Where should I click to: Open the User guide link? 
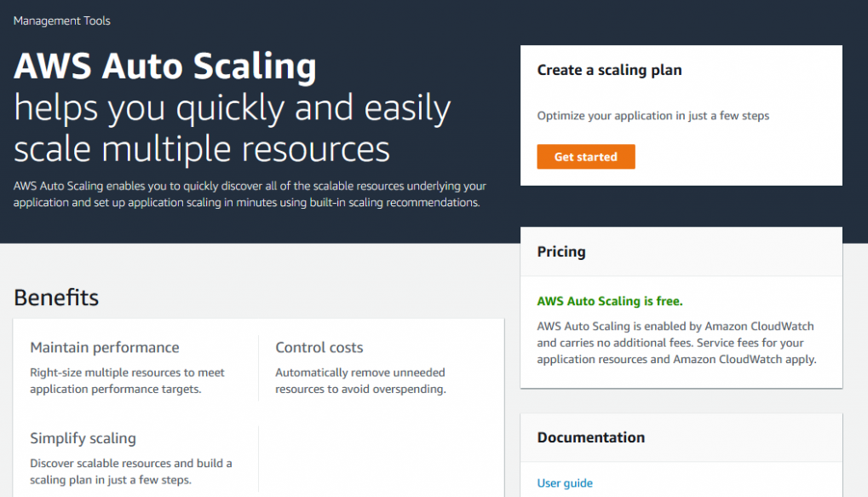565,483
